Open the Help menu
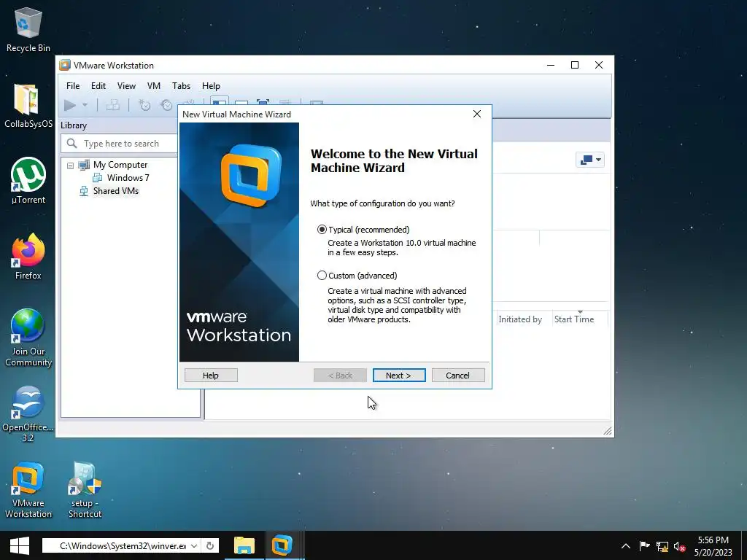 pos(211,86)
